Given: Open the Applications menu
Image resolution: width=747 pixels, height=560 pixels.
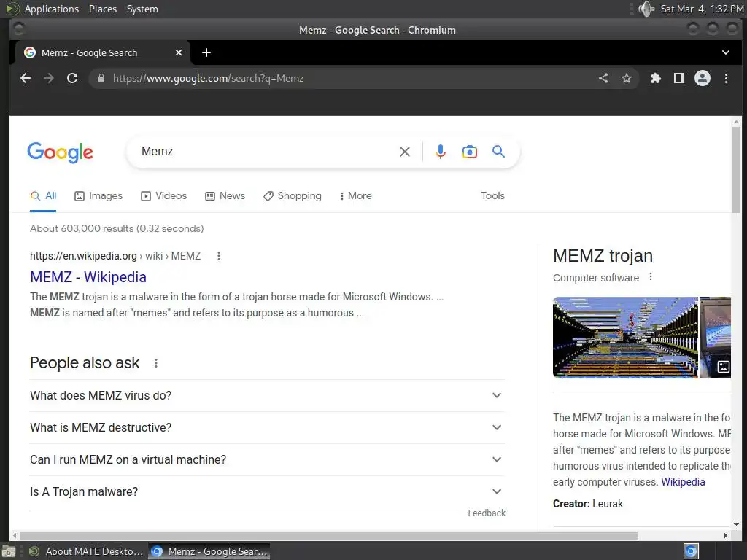Looking at the screenshot, I should click(x=52, y=9).
